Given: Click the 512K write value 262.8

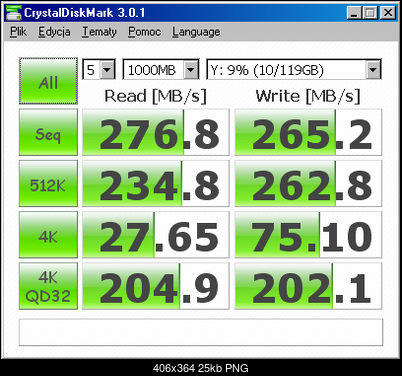Looking at the screenshot, I should pos(308,184).
